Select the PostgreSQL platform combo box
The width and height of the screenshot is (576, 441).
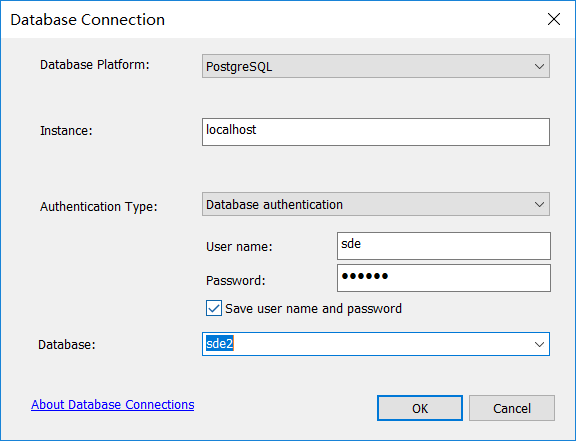(376, 66)
